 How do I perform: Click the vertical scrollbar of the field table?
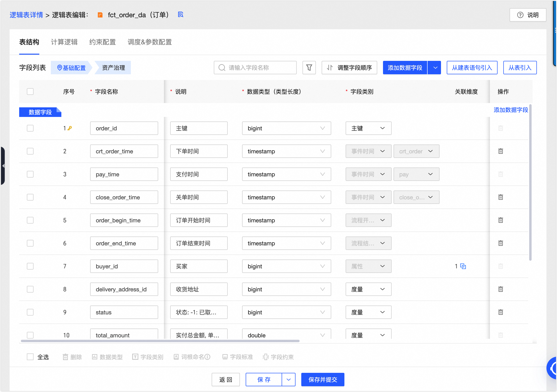tap(530, 182)
